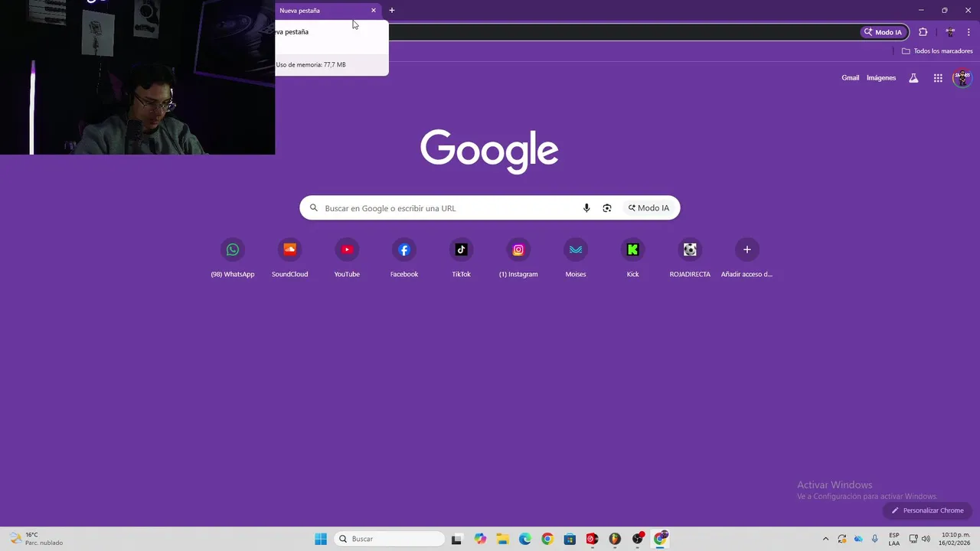Open the Moises shortcut
Viewport: 980px width, 551px height.
coord(576,259)
